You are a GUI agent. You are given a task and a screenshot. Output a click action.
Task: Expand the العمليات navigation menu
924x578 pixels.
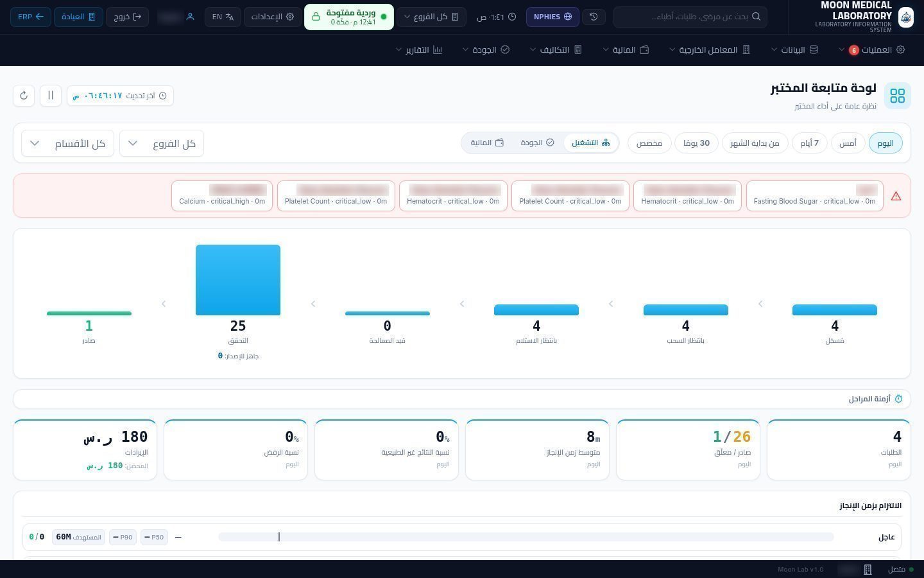871,50
